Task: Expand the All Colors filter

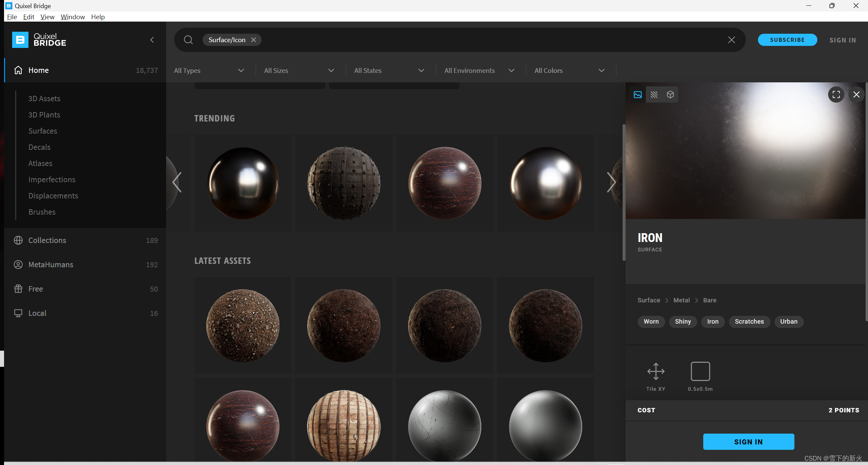Action: point(569,71)
